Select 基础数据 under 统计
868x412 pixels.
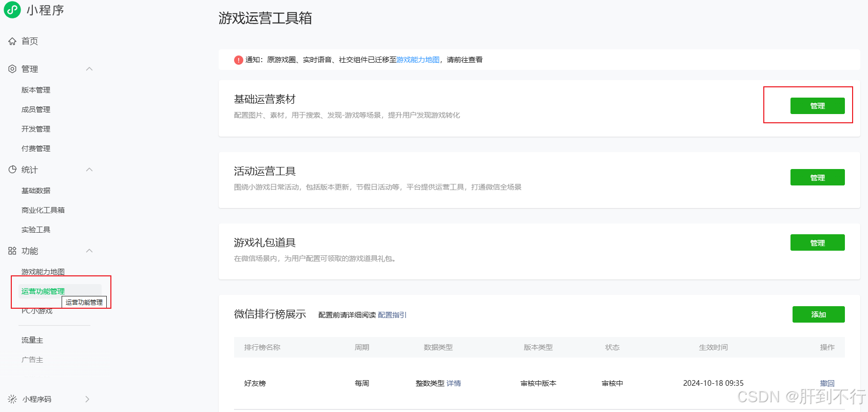(36, 191)
